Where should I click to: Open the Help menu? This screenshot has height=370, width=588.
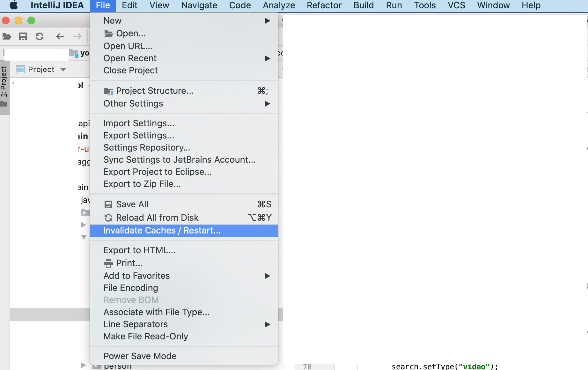(x=531, y=5)
